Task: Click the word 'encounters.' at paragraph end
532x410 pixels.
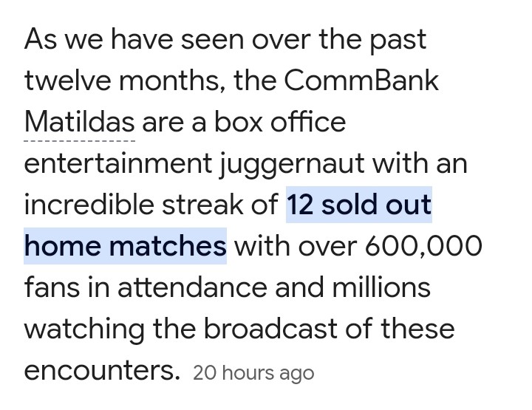Action: tap(102, 370)
